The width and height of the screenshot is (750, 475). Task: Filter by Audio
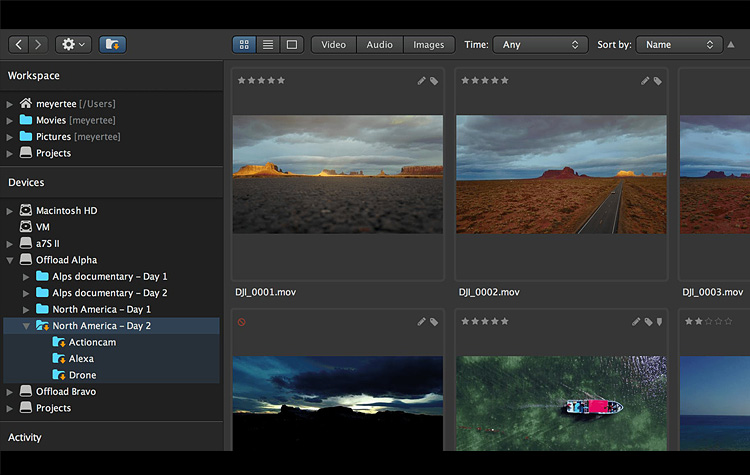pyautogui.click(x=379, y=44)
